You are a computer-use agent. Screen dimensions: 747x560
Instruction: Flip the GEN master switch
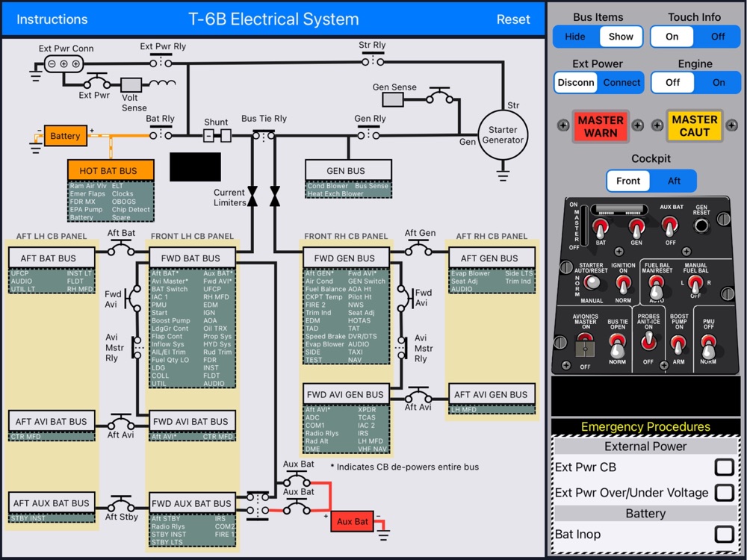(636, 228)
